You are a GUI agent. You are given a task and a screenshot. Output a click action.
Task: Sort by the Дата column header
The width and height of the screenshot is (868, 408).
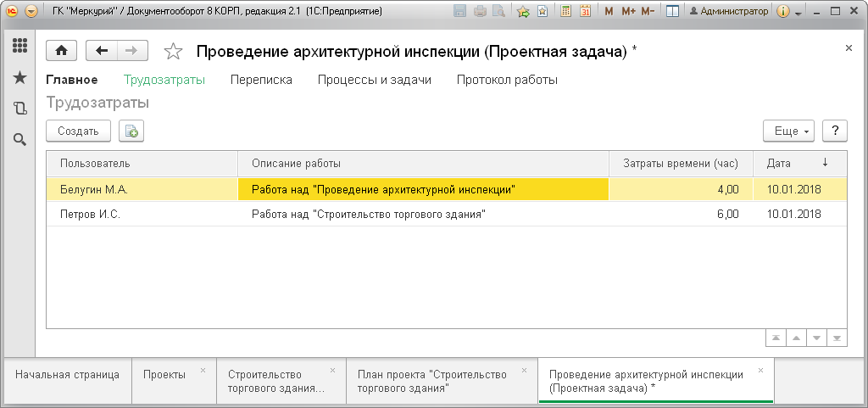coord(799,164)
